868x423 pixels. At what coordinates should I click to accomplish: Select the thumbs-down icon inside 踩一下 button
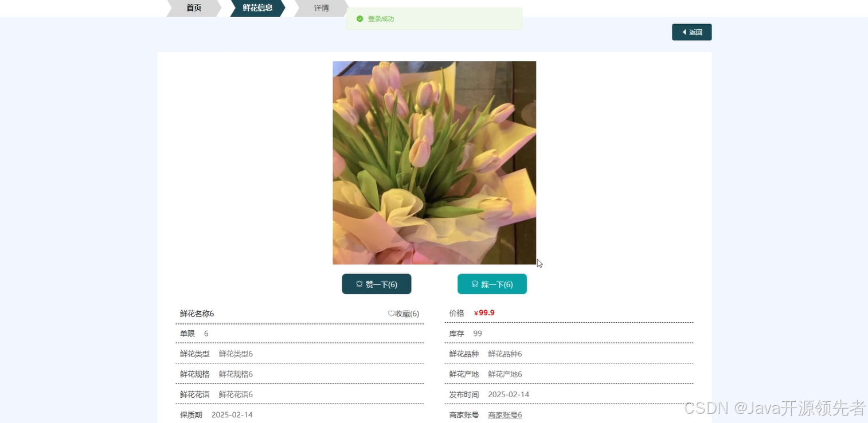pos(475,284)
